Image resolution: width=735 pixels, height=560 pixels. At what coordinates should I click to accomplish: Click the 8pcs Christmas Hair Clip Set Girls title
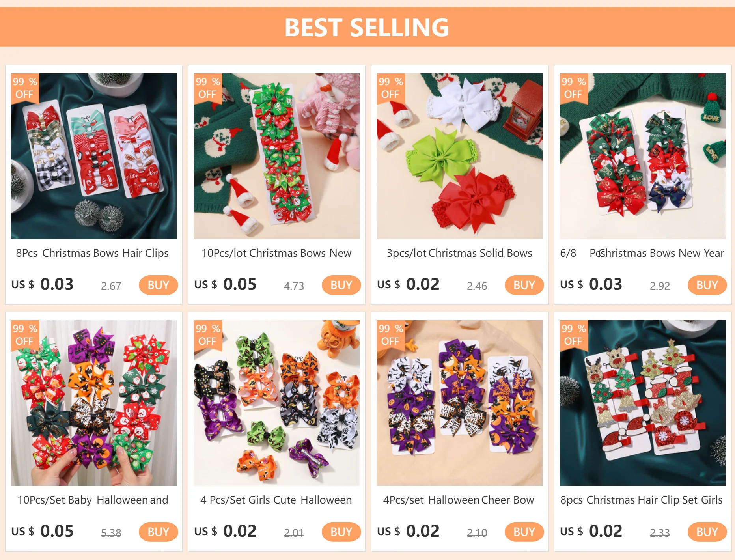pos(642,500)
